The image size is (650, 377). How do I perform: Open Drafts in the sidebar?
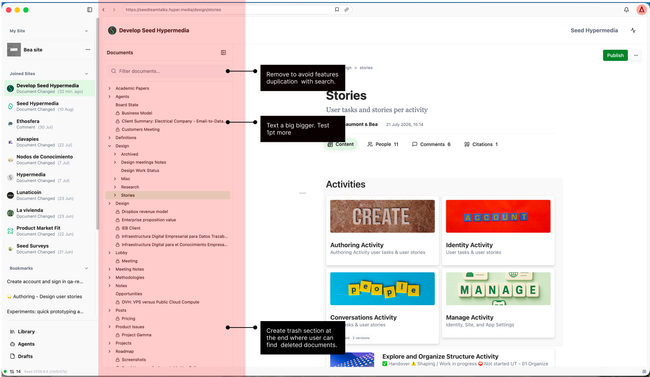click(x=25, y=356)
